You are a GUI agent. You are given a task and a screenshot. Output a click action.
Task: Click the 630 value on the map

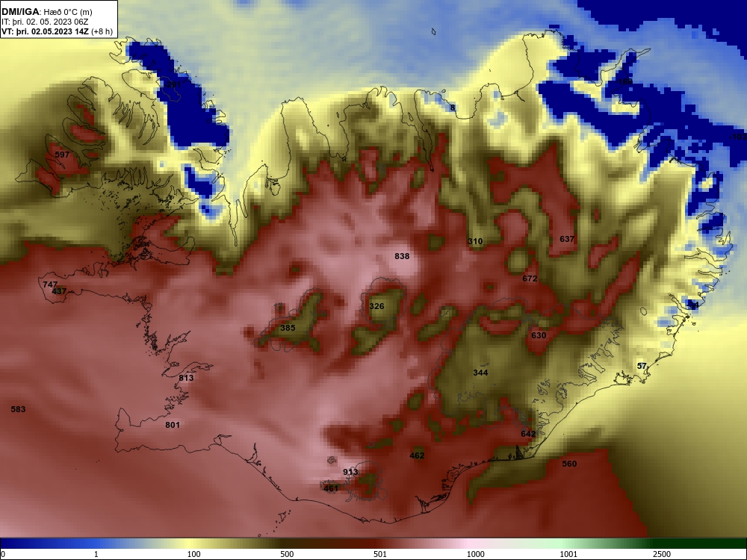pyautogui.click(x=539, y=335)
